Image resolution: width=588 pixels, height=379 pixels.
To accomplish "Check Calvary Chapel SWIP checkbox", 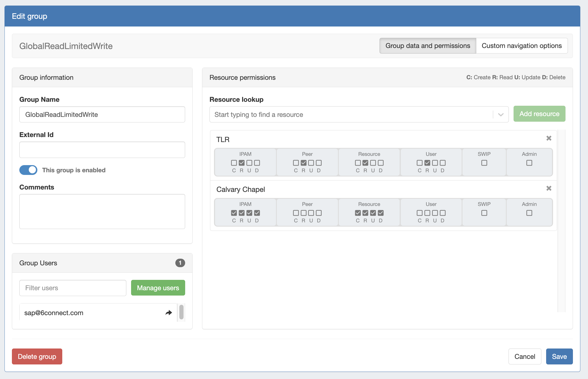I will click(484, 213).
